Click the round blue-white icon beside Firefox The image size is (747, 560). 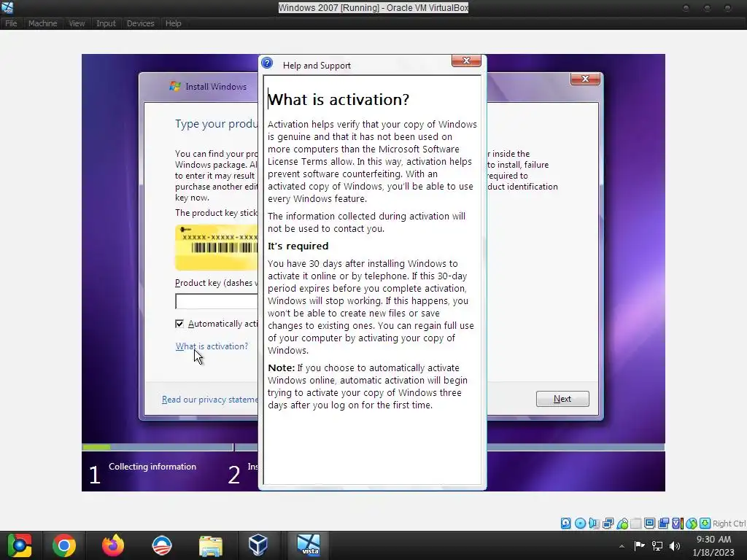[x=161, y=545]
